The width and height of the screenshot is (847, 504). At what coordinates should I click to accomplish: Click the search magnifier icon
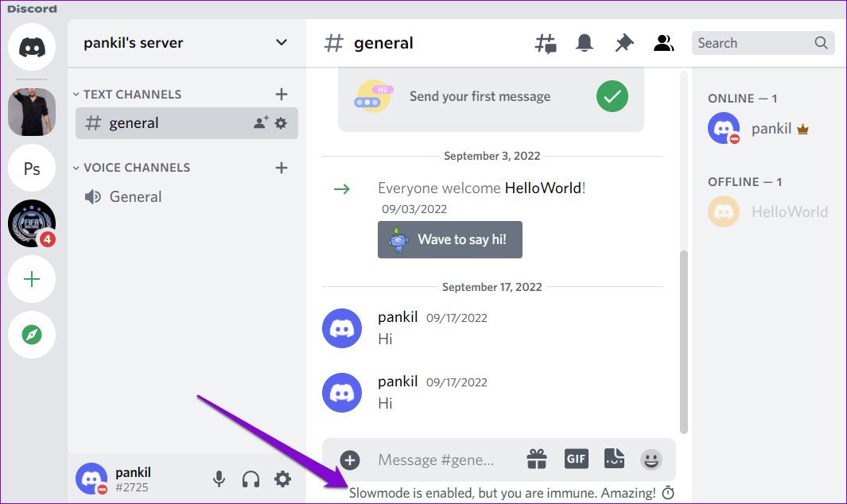821,43
